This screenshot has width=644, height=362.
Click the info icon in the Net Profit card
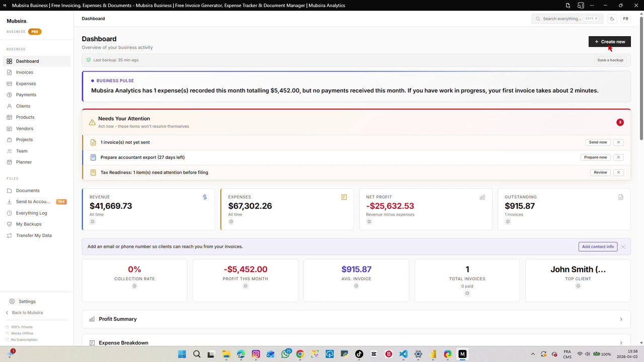pyautogui.click(x=369, y=222)
